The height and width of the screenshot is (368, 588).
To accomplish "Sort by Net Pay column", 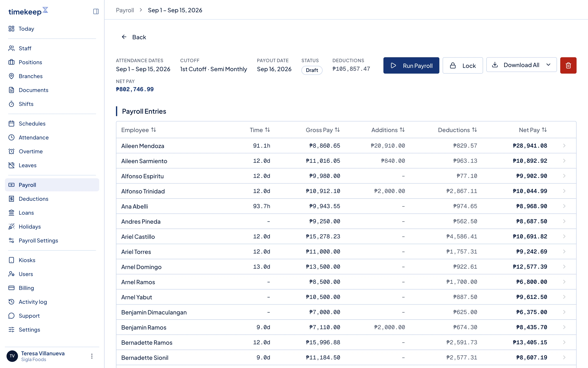I will tap(533, 130).
